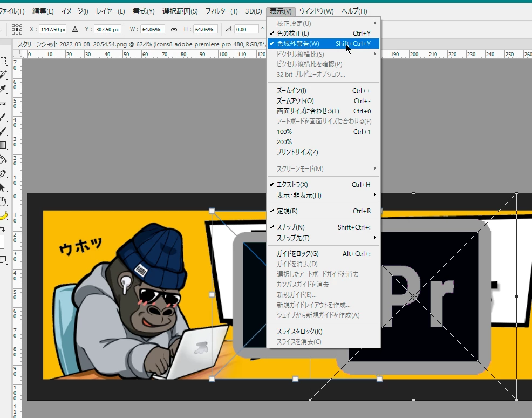Uncheck スナップ (Snap) option
Screen dimensions: 532x418
pos(323,227)
